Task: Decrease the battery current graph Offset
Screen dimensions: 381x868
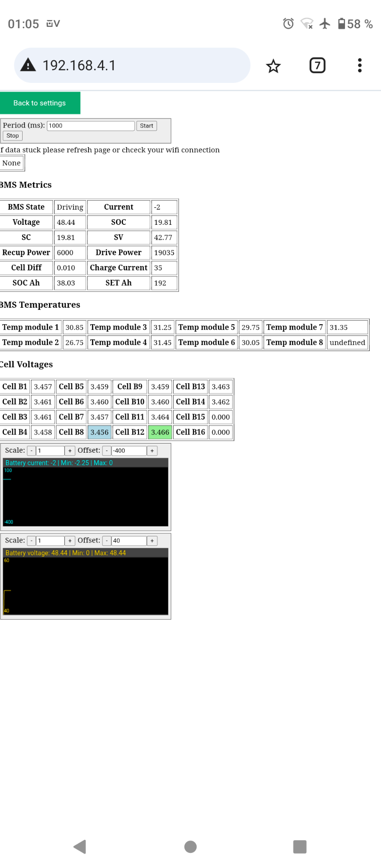Action: pos(107,451)
